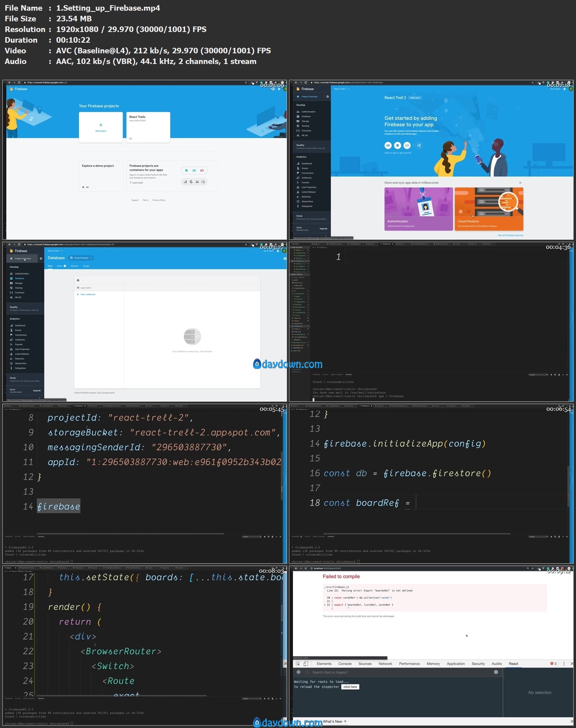Close What's New drawer tab
Screen dimensions: 576x728
345,721
